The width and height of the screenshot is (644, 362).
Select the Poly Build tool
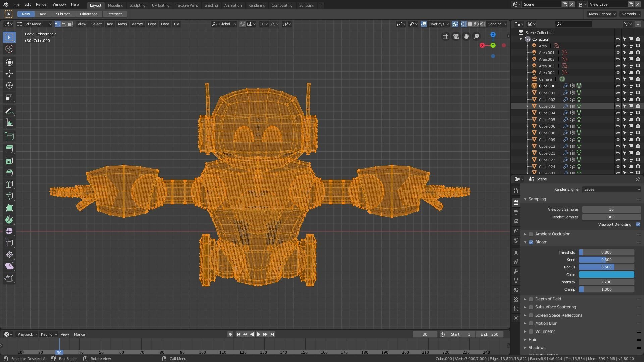point(9,208)
